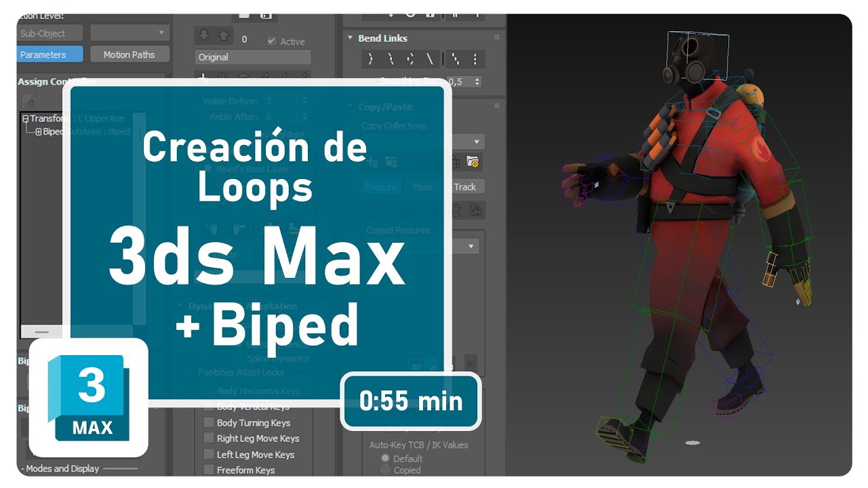Expand the Biped SubAnim tree node
The width and height of the screenshot is (868, 488).
point(39,131)
